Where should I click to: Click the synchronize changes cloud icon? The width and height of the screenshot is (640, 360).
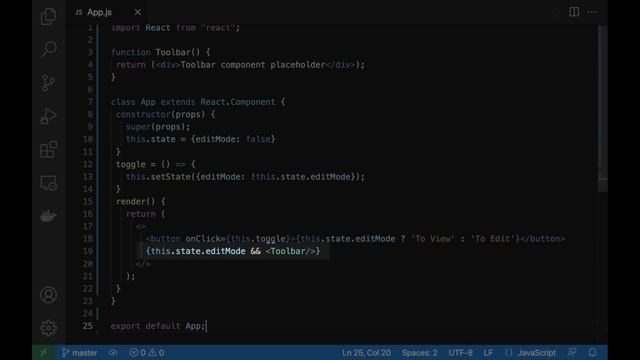pyautogui.click(x=113, y=353)
